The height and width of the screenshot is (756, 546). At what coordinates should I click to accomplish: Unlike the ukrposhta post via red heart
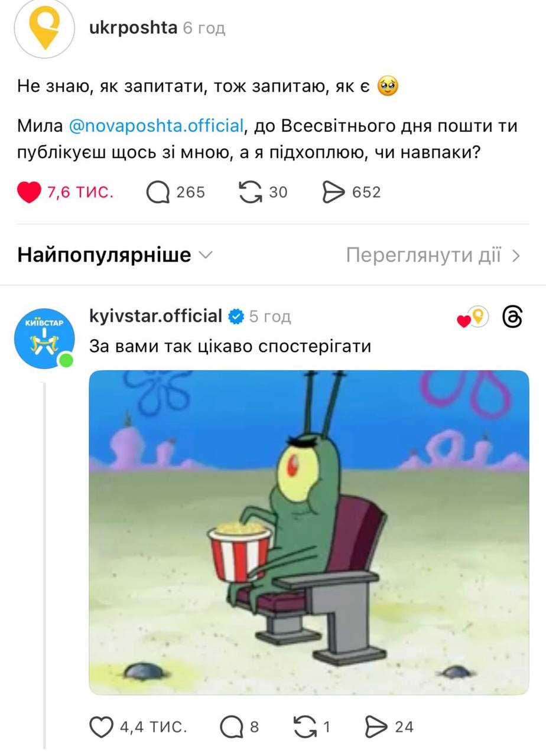click(29, 192)
